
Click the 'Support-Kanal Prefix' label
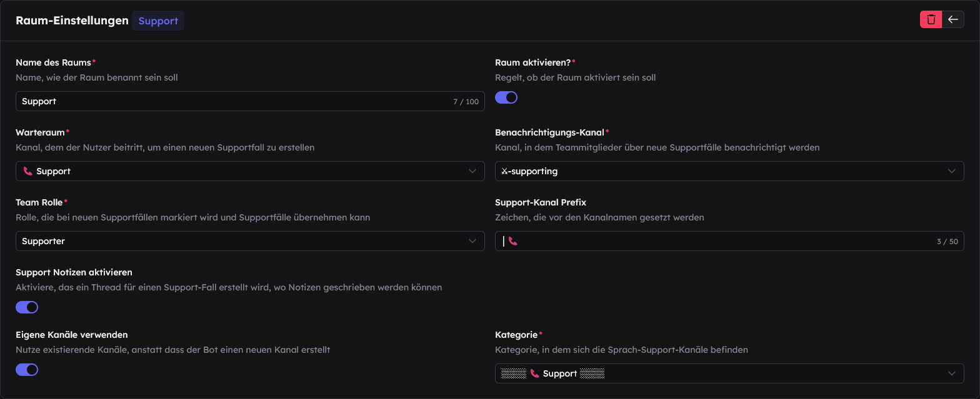coord(541,202)
